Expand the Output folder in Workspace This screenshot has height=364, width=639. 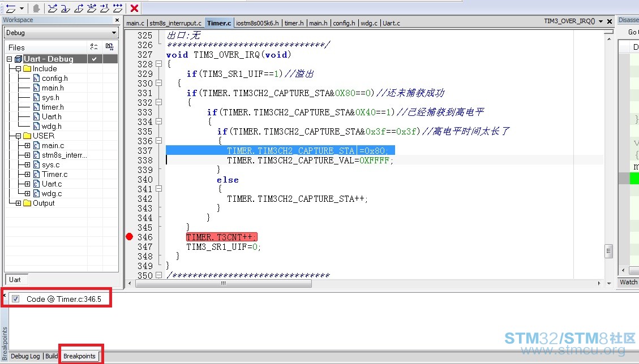[18, 203]
